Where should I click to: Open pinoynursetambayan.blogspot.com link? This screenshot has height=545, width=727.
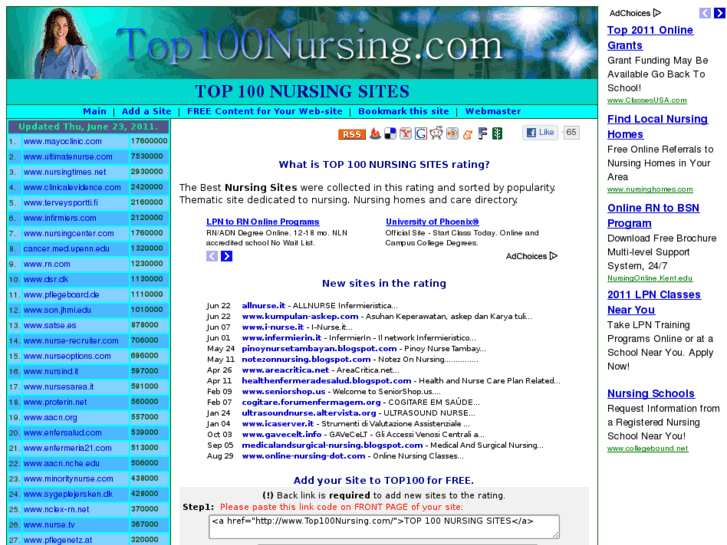point(319,348)
